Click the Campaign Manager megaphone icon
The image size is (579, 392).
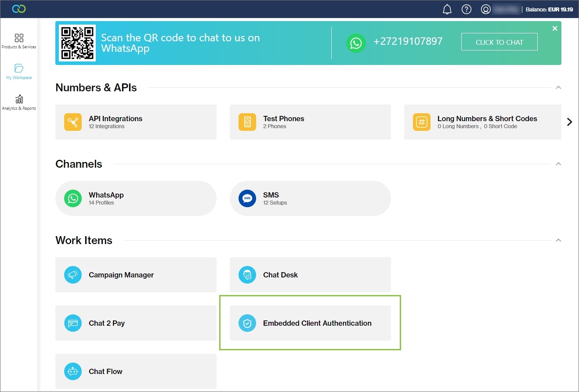tap(73, 275)
